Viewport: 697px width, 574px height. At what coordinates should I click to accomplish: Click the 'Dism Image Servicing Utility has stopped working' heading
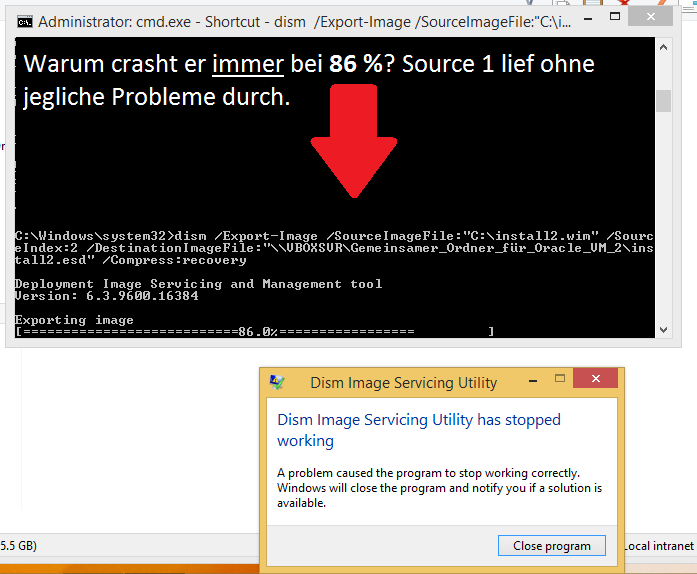[x=419, y=430]
